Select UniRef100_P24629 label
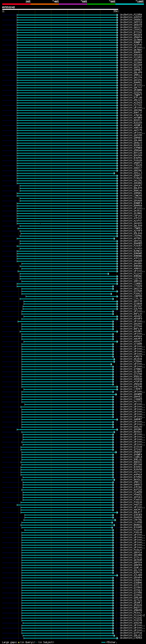The width and height of the screenshot is (146, 644). (131, 178)
